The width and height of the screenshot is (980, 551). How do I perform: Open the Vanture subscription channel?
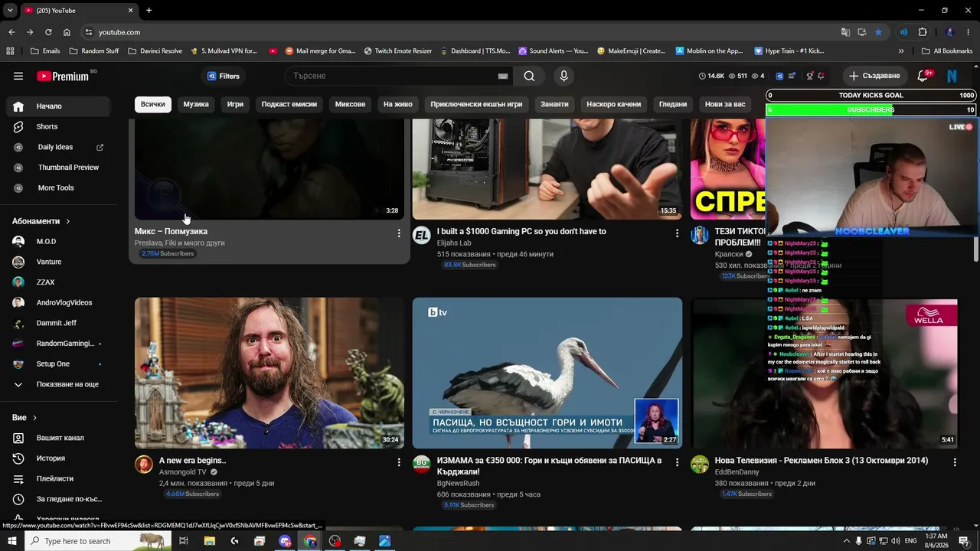pos(60,262)
